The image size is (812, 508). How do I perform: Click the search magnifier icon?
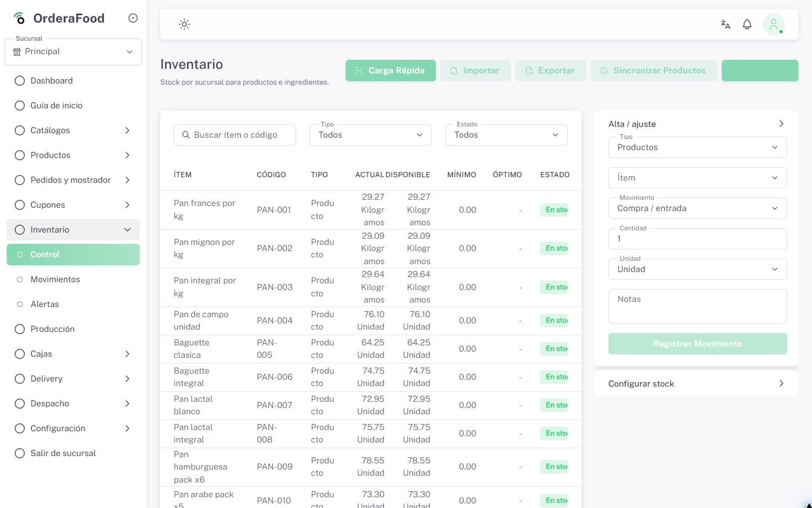(x=186, y=135)
